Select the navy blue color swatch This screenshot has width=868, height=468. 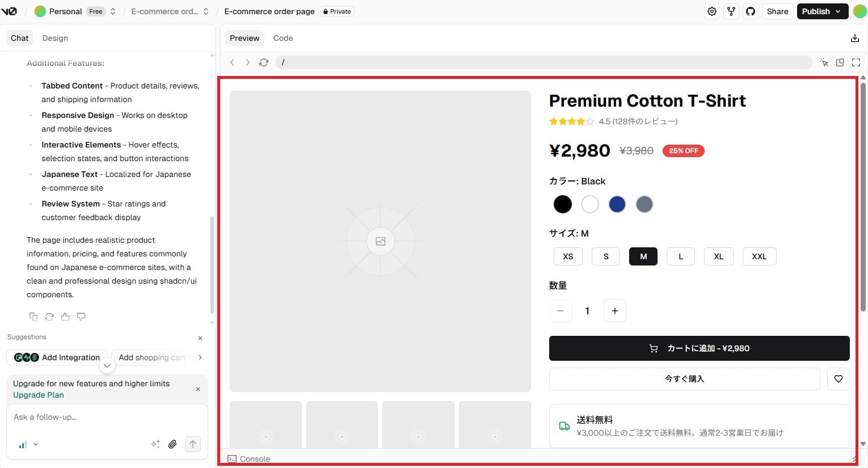click(x=617, y=204)
